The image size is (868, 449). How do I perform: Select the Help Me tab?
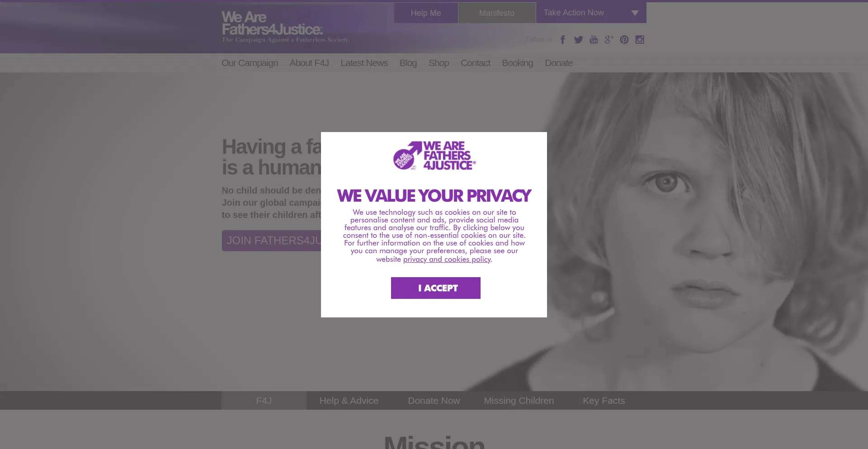tap(426, 13)
